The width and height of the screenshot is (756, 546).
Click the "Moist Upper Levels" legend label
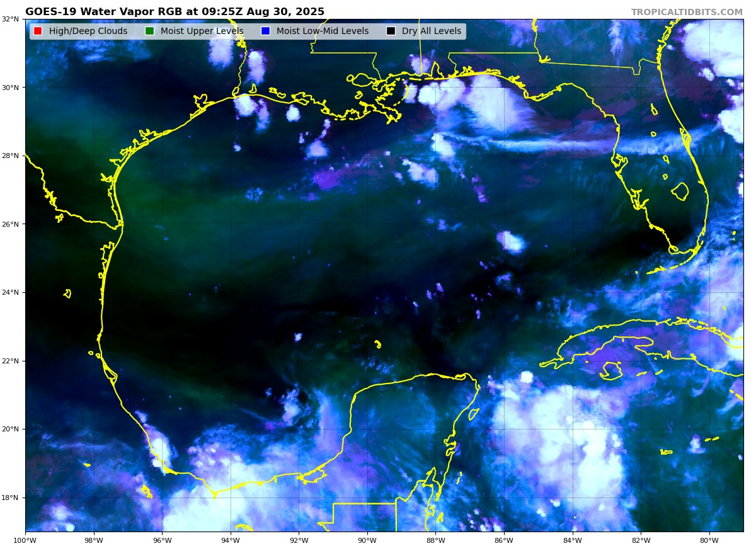(x=202, y=31)
